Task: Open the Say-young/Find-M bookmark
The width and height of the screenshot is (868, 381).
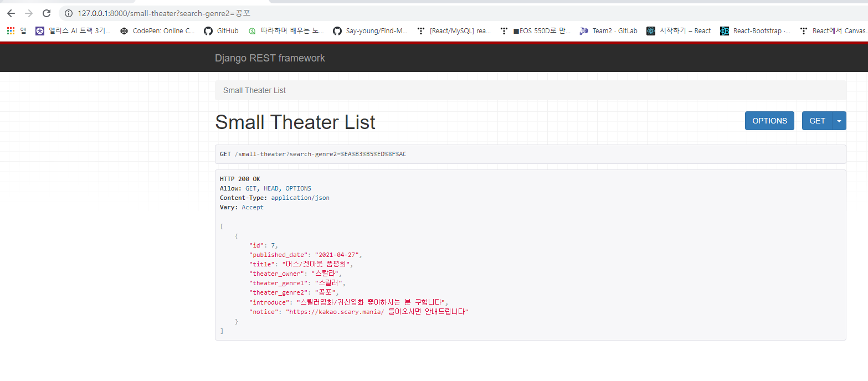Action: pyautogui.click(x=370, y=31)
